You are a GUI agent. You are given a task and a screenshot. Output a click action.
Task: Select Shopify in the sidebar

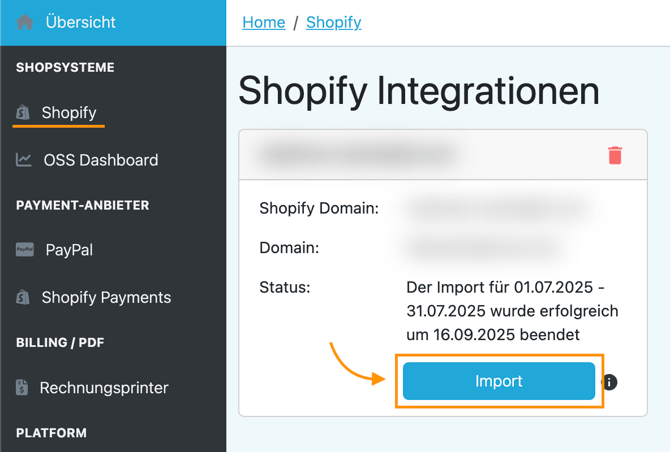(69, 113)
